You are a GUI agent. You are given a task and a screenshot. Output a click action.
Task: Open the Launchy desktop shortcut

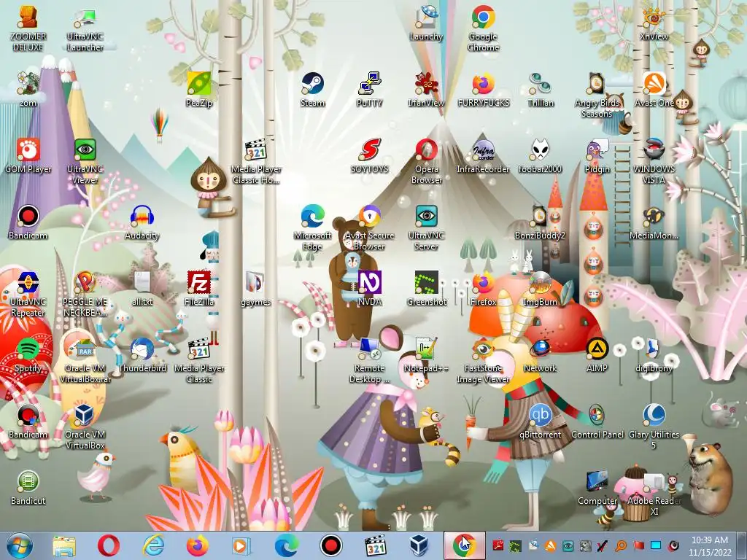point(426,24)
